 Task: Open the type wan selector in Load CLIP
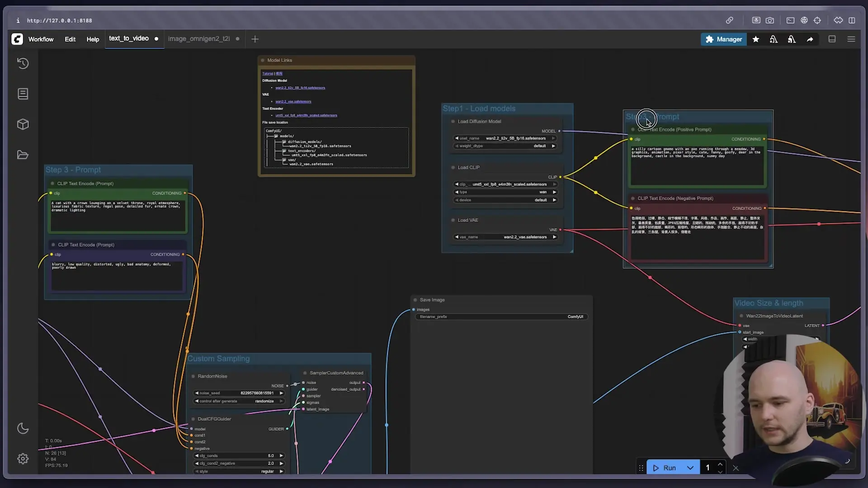(505, 192)
